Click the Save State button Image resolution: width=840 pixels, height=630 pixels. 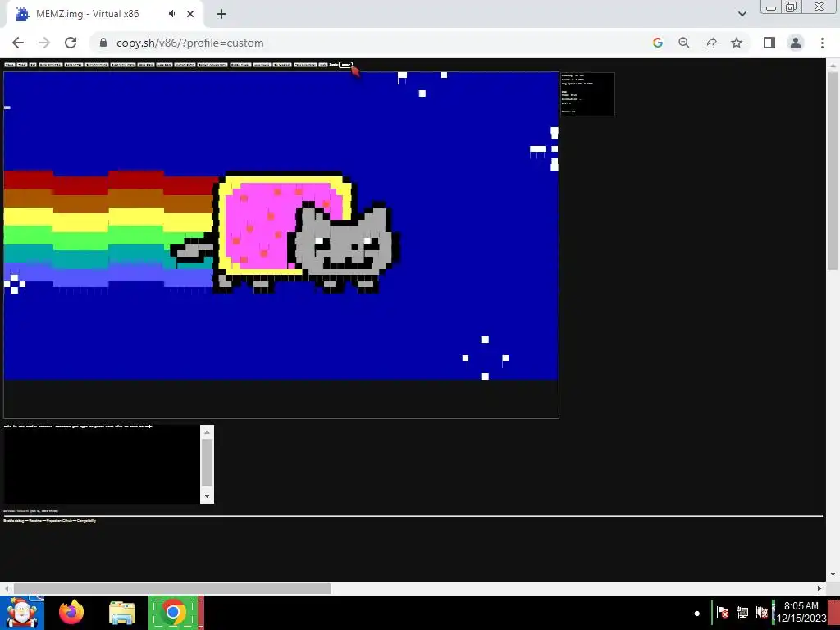[x=146, y=65]
